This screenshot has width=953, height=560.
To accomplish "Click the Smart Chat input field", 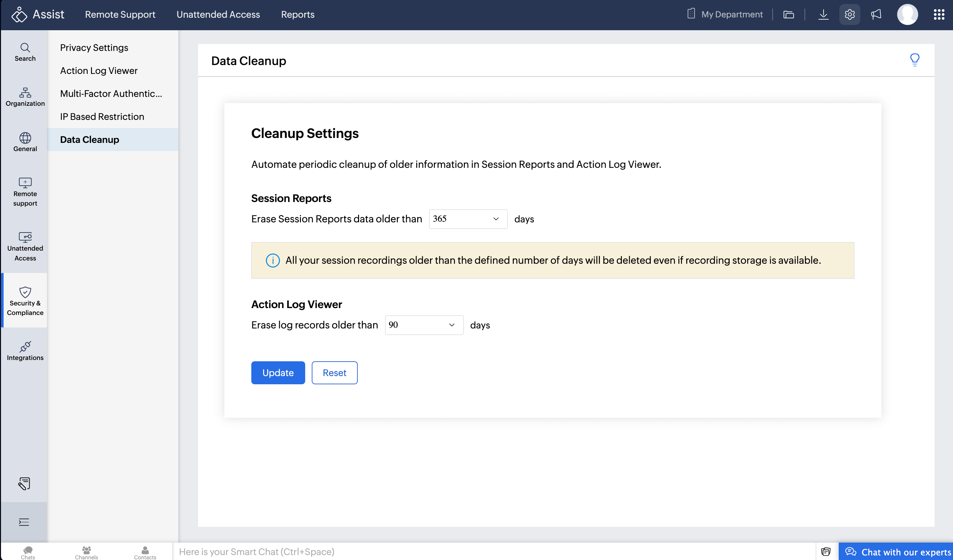I will pos(492,551).
